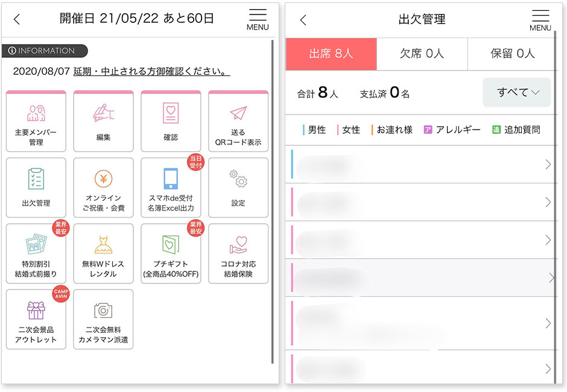The width and height of the screenshot is (567, 392).
Task: Go back from the 開催日 screen
Action: [17, 19]
